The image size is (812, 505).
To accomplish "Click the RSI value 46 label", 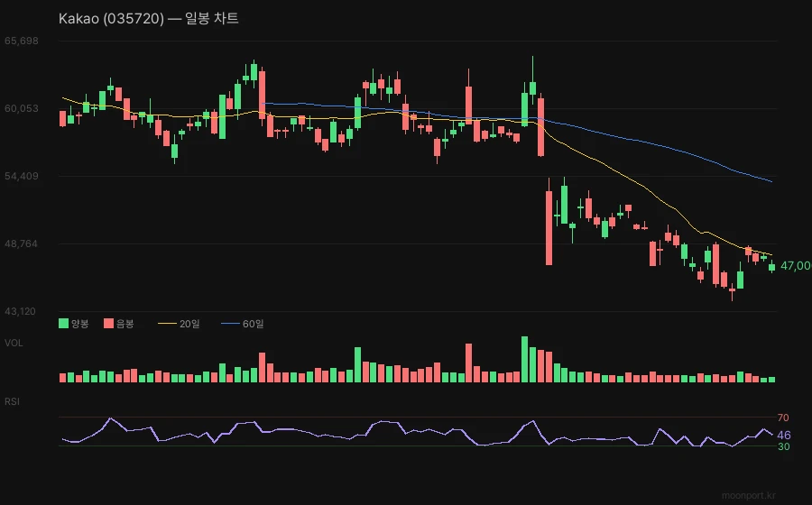I will click(x=784, y=435).
